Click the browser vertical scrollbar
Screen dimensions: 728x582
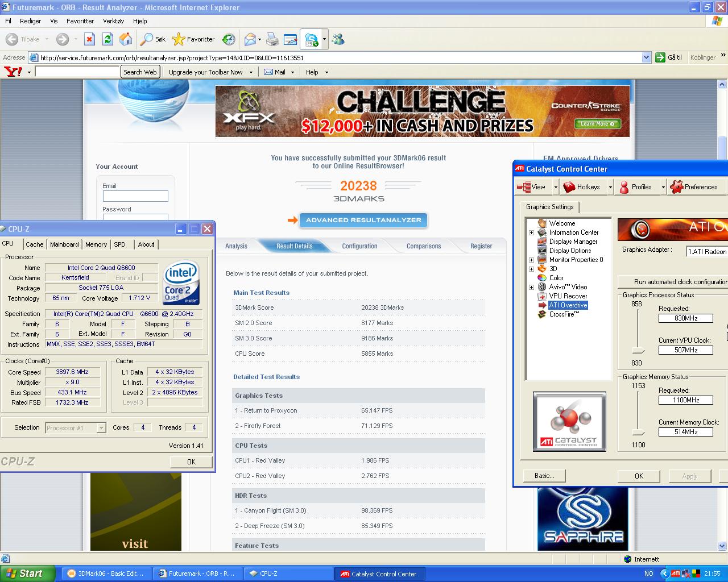[722, 316]
